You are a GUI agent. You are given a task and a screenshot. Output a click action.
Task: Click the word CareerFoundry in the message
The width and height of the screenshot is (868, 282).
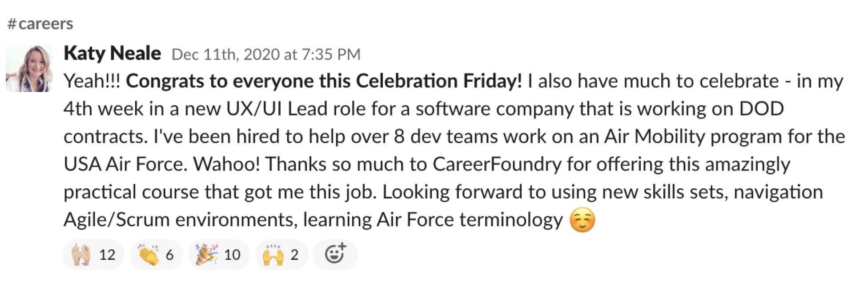tap(497, 164)
